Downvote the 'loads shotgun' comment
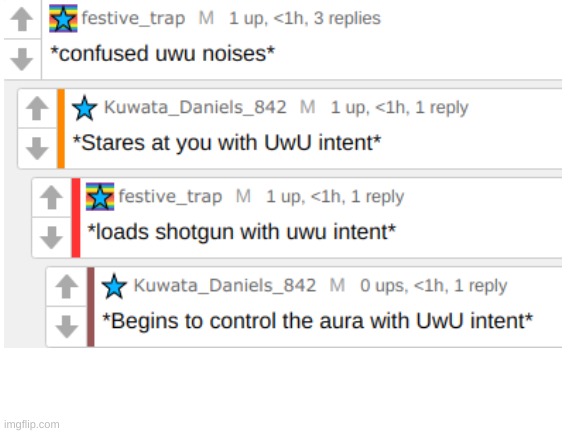This screenshot has width=577, height=433. click(x=51, y=237)
